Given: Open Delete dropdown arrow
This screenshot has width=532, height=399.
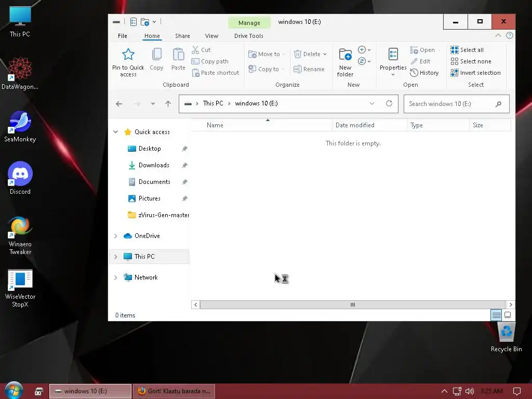Looking at the screenshot, I should point(325,54).
